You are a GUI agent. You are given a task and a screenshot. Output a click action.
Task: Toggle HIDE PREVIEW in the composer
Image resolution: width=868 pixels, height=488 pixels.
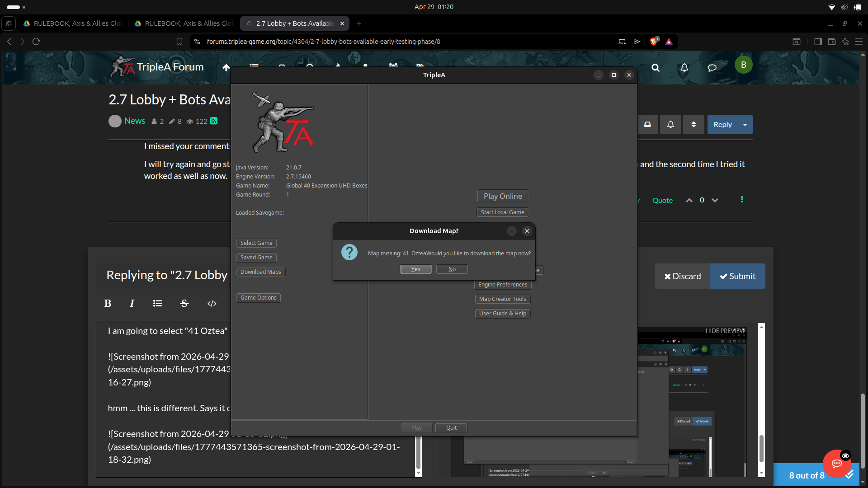(x=725, y=330)
